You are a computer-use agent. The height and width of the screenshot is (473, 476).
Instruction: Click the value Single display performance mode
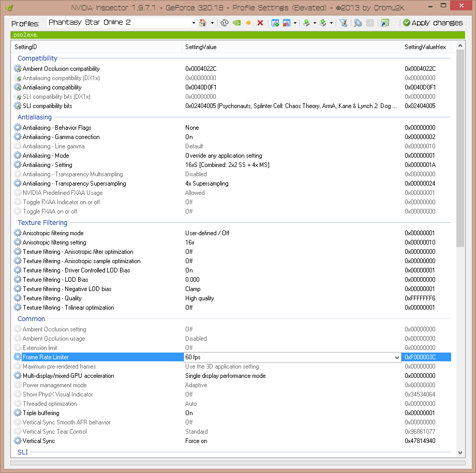226,376
